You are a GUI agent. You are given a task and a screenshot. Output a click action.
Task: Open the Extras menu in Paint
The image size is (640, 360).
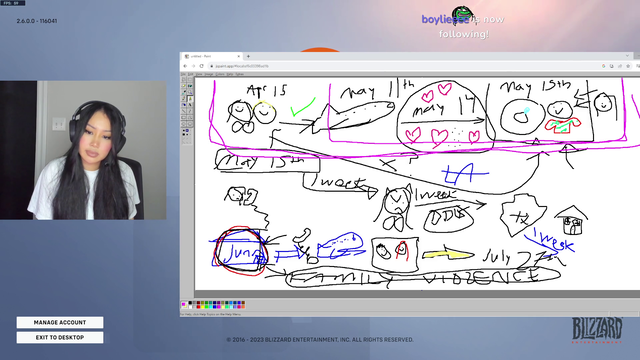[x=240, y=74]
